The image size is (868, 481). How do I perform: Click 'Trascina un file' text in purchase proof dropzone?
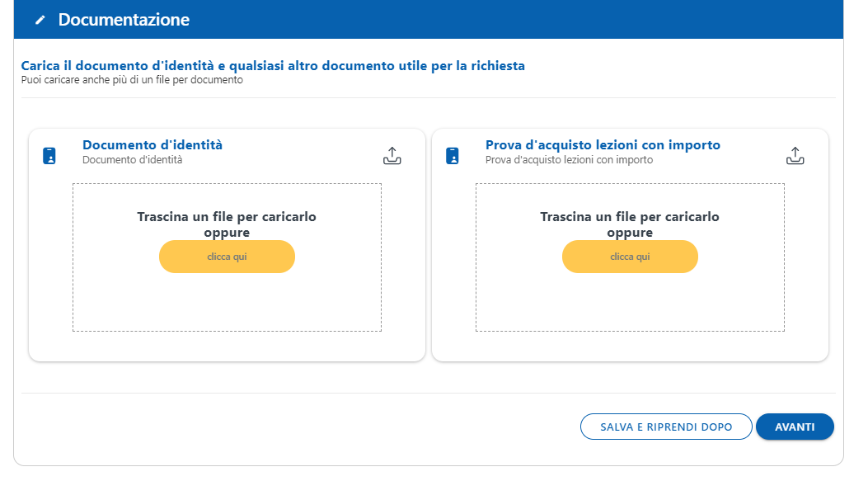630,217
